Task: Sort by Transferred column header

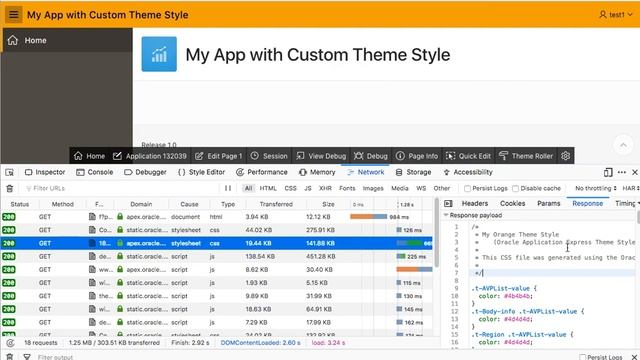Action: [x=276, y=204]
